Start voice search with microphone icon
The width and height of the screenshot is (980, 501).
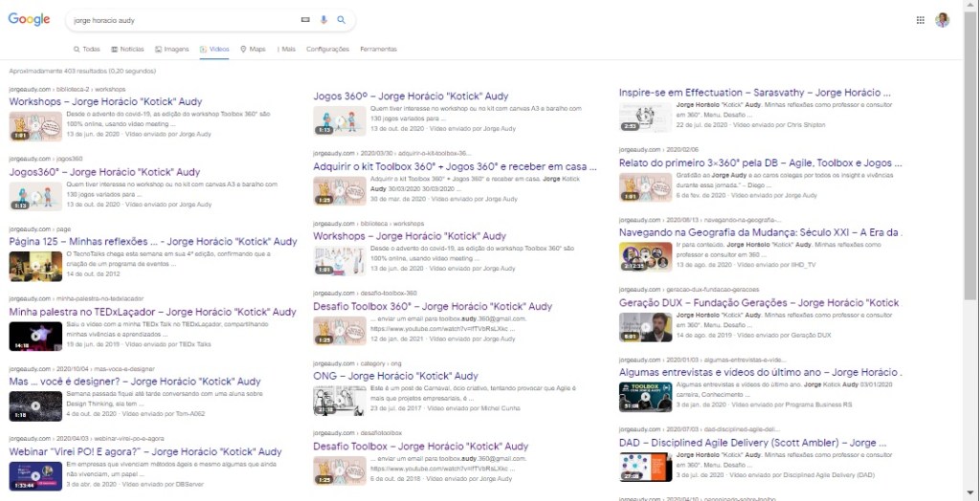[323, 19]
